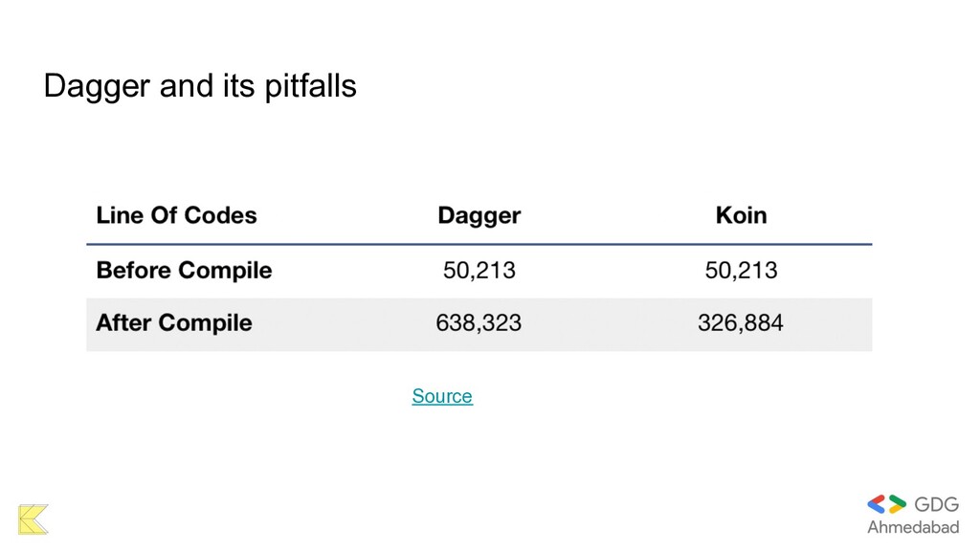Click the word Dagger in the slide title
Viewport: 980px width, 551px height.
tap(97, 86)
